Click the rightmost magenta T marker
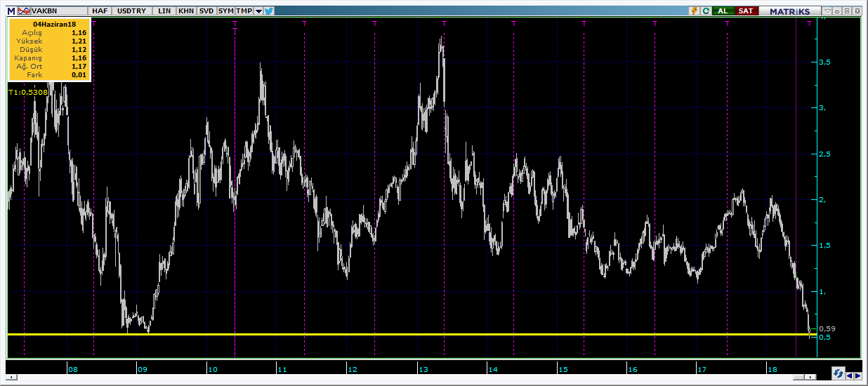This screenshot has height=386, width=868. [x=810, y=22]
